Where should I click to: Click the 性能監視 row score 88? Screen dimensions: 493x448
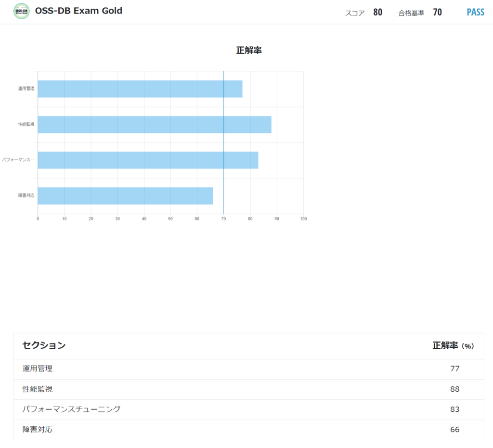[454, 389]
